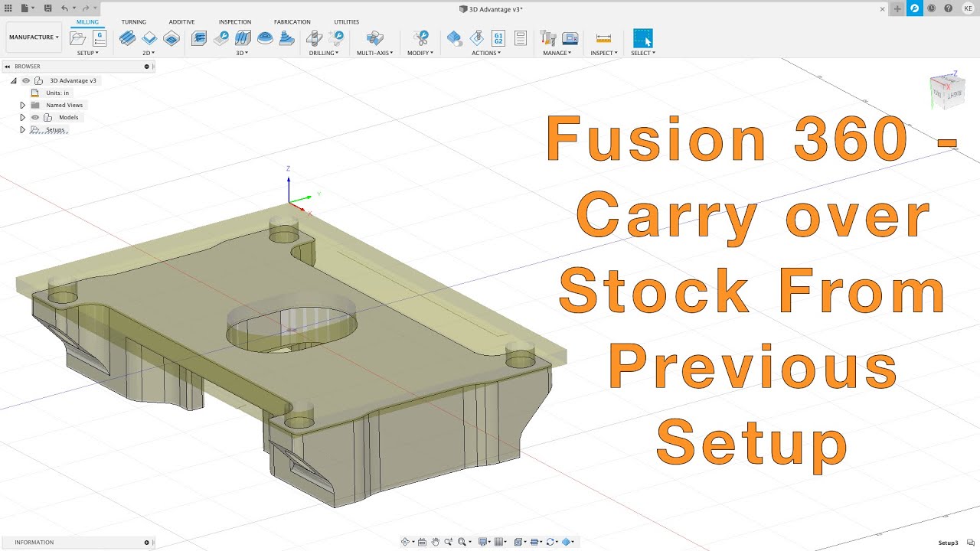Click the Orbit tool in navigation bar
This screenshot has width=980, height=551.
tap(406, 542)
